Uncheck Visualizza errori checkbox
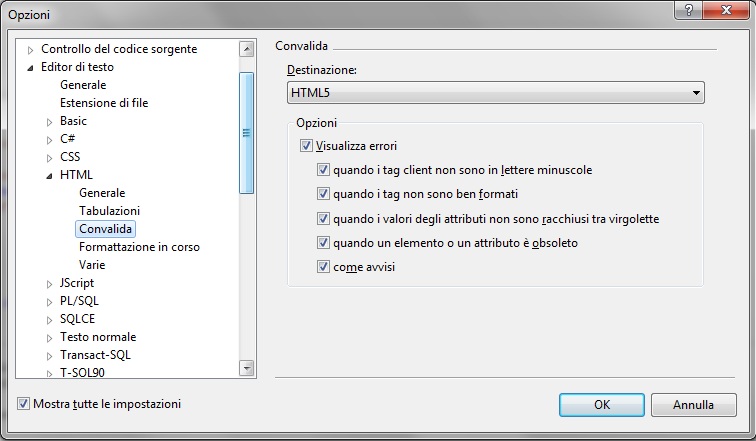This screenshot has height=441, width=756. click(x=306, y=146)
